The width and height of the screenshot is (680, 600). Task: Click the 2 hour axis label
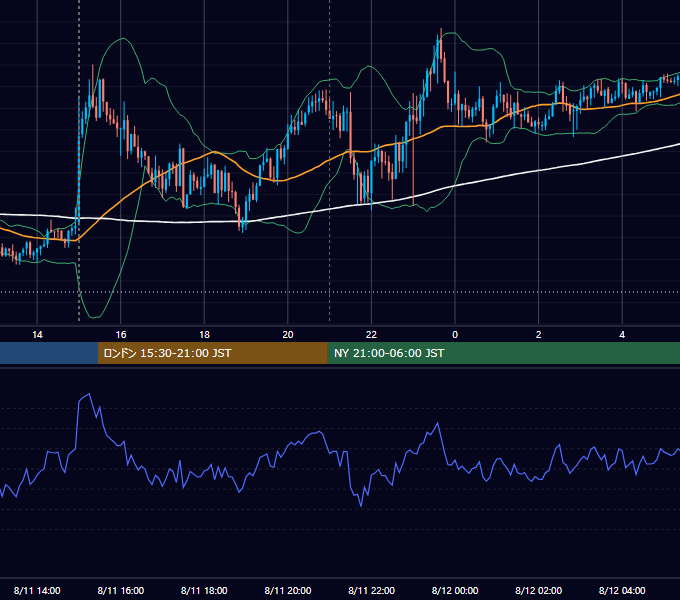(539, 335)
